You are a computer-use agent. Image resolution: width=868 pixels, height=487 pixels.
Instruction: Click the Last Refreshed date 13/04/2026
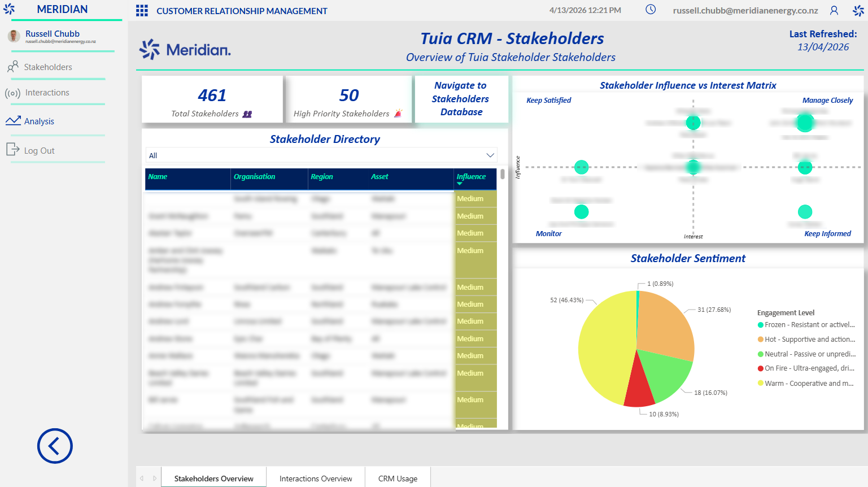(x=823, y=47)
